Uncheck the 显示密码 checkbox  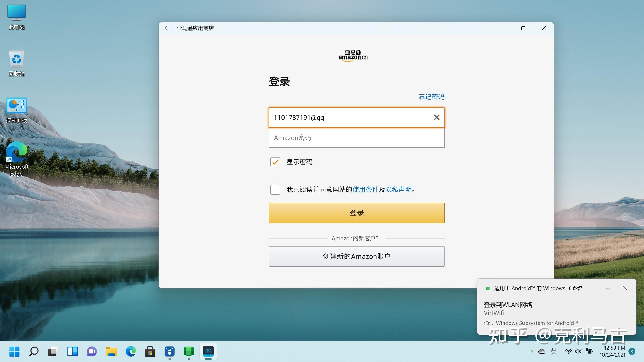click(275, 162)
